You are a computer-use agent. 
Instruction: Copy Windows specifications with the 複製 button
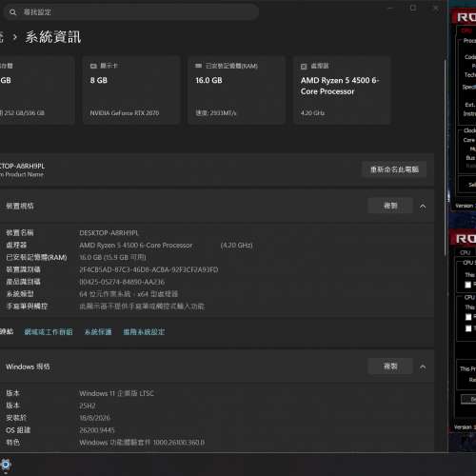pyautogui.click(x=390, y=367)
